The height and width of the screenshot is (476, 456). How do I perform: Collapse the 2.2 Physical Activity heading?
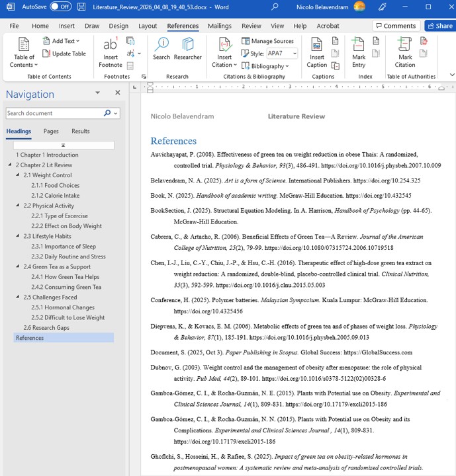click(18, 206)
